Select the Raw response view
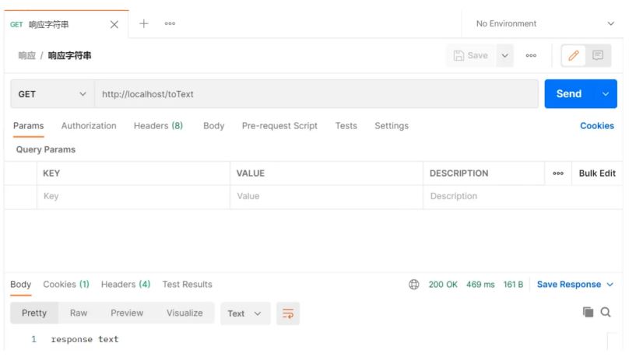This screenshot has width=629, height=364. point(79,313)
